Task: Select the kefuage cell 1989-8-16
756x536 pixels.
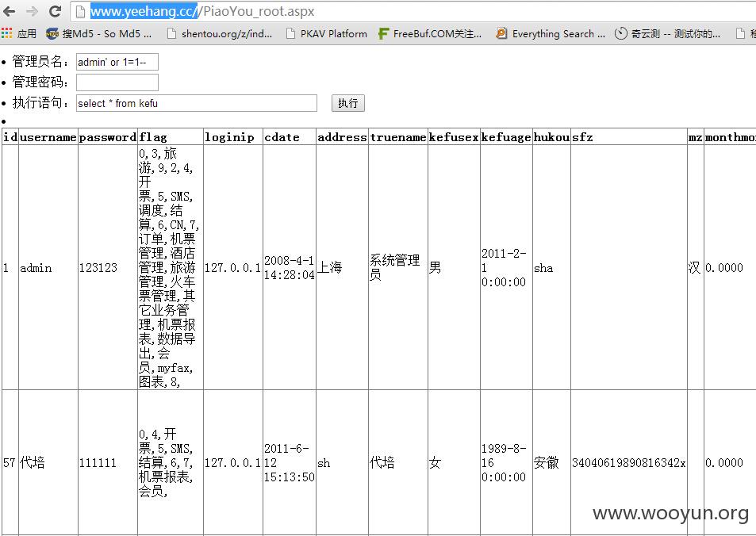Action: click(x=507, y=463)
